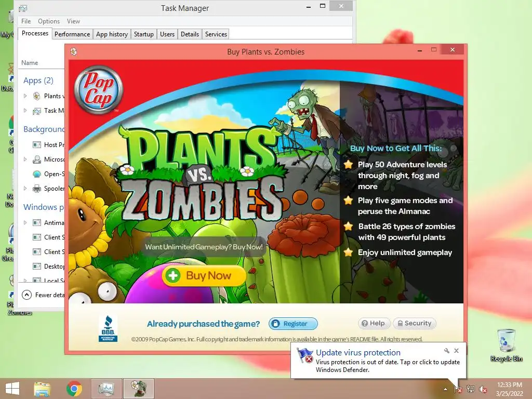Image resolution: width=532 pixels, height=399 pixels.
Task: Select the Microsoft process user icon
Action: (x=37, y=159)
